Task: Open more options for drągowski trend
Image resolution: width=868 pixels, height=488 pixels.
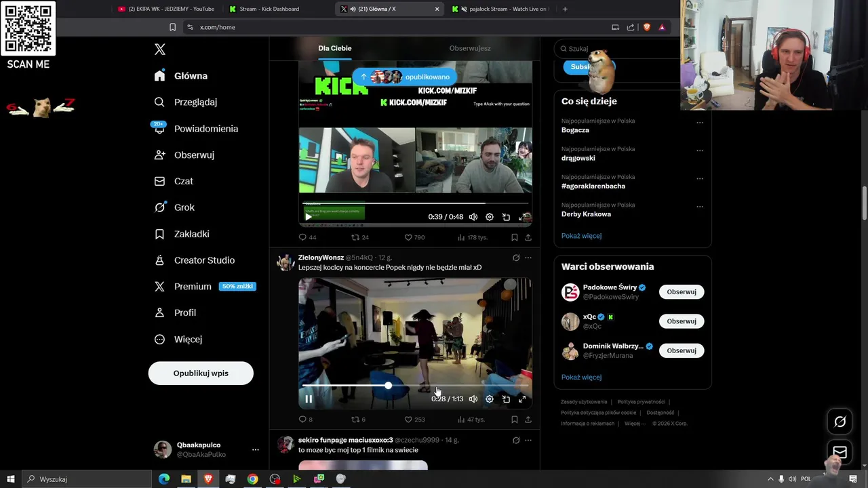Action: click(700, 150)
